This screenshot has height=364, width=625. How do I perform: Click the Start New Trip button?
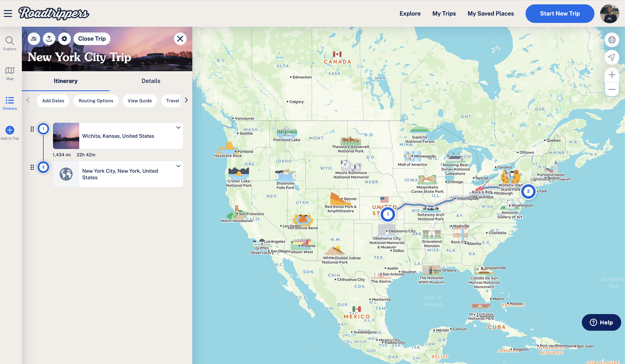click(560, 14)
